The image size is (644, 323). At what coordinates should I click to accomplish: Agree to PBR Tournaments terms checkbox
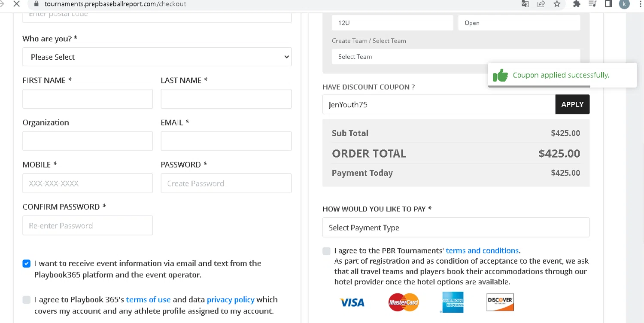[x=327, y=251]
